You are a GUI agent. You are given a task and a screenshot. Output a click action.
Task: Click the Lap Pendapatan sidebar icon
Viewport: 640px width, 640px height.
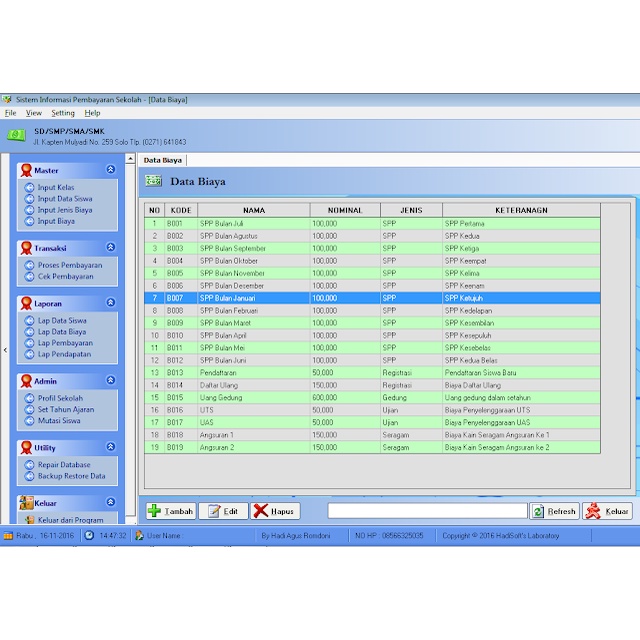[30, 354]
